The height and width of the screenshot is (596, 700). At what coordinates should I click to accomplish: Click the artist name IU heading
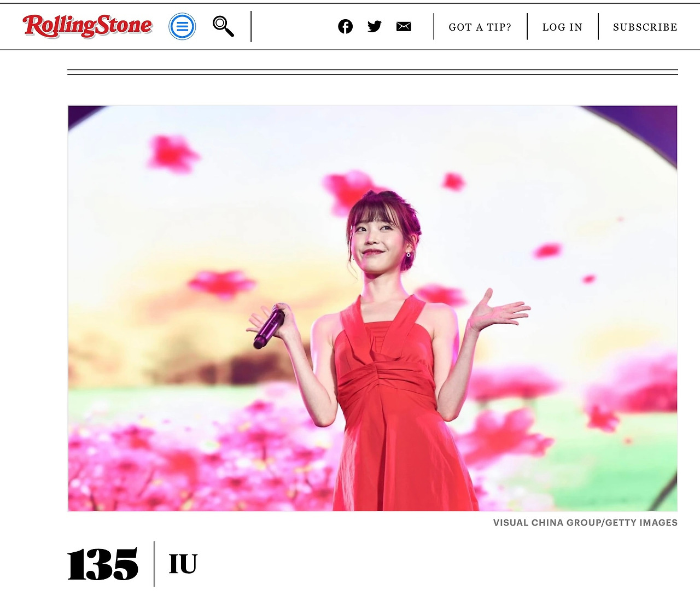pyautogui.click(x=183, y=564)
